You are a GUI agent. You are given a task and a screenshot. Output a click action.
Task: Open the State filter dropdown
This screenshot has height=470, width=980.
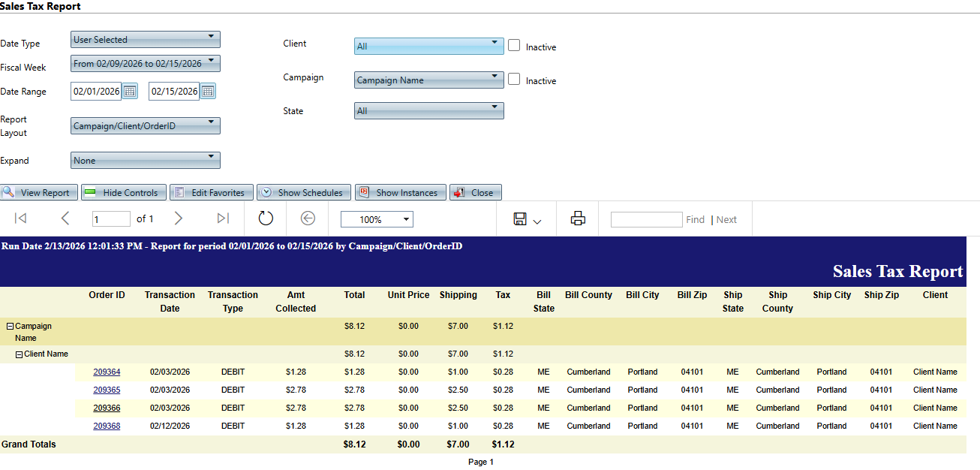point(428,110)
